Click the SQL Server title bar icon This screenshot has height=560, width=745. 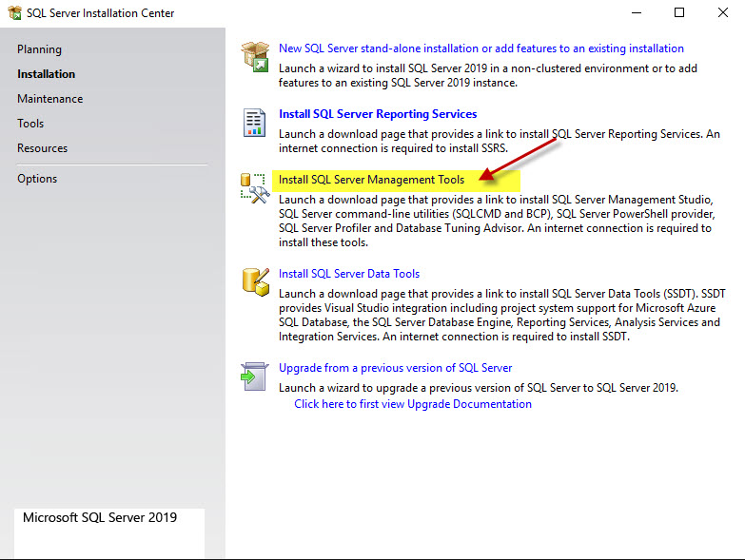point(14,12)
